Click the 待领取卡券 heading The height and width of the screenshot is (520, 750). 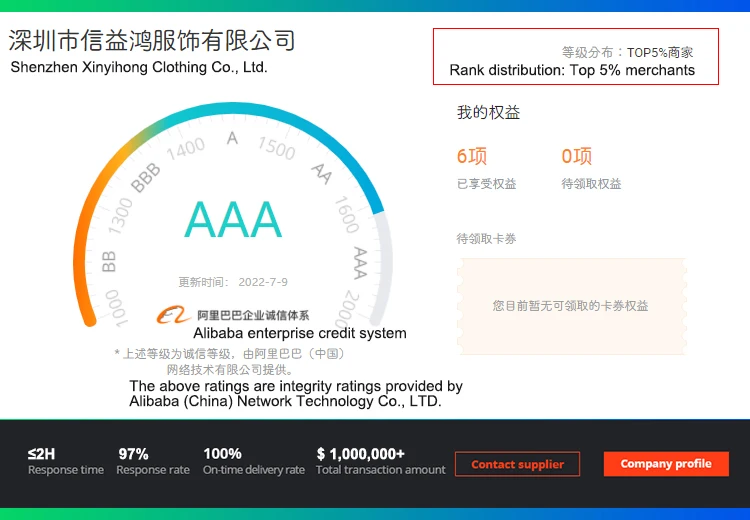point(486,238)
